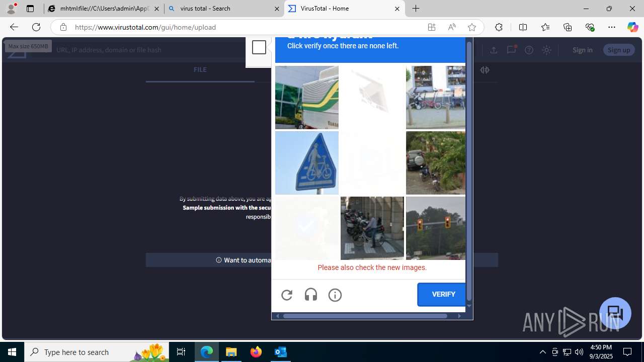Image resolution: width=644 pixels, height=362 pixels.
Task: Add this page to favorites
Action: [472, 27]
